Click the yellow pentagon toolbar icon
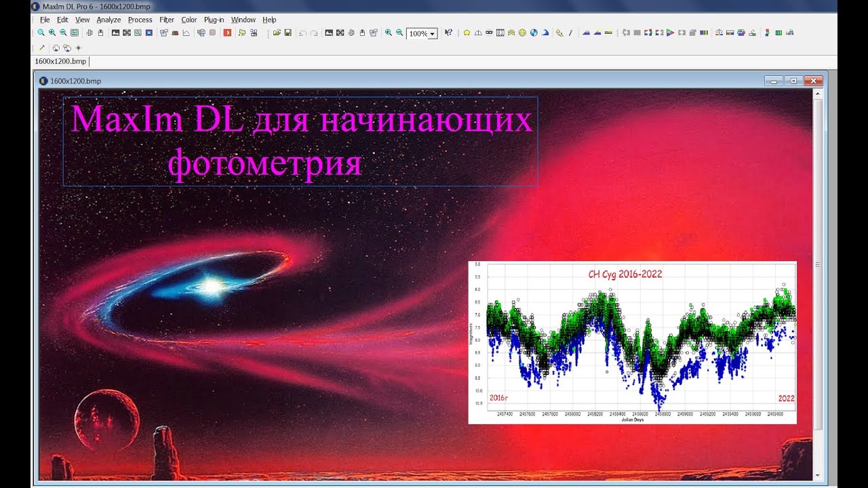Screen dimensions: 868x488 pyautogui.click(x=467, y=33)
